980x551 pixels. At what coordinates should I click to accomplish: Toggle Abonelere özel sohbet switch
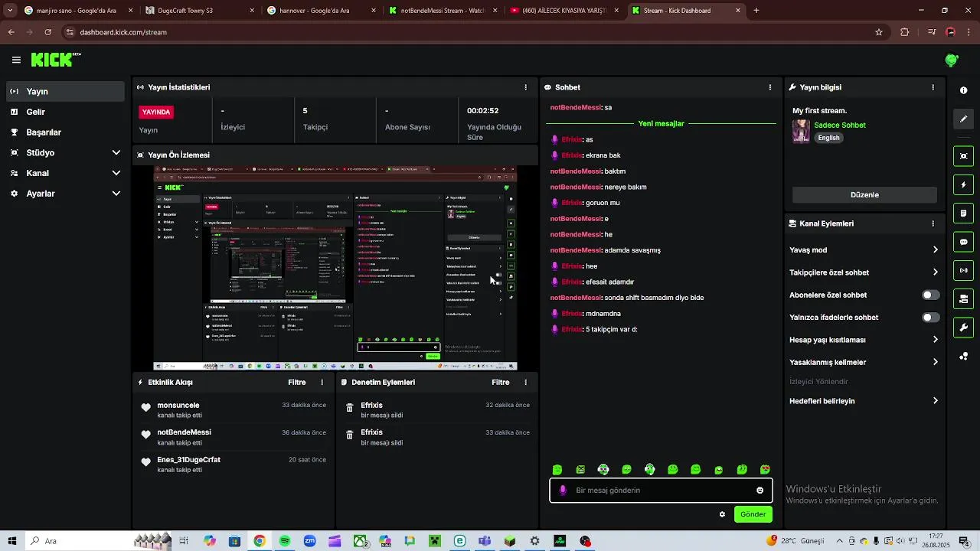930,295
